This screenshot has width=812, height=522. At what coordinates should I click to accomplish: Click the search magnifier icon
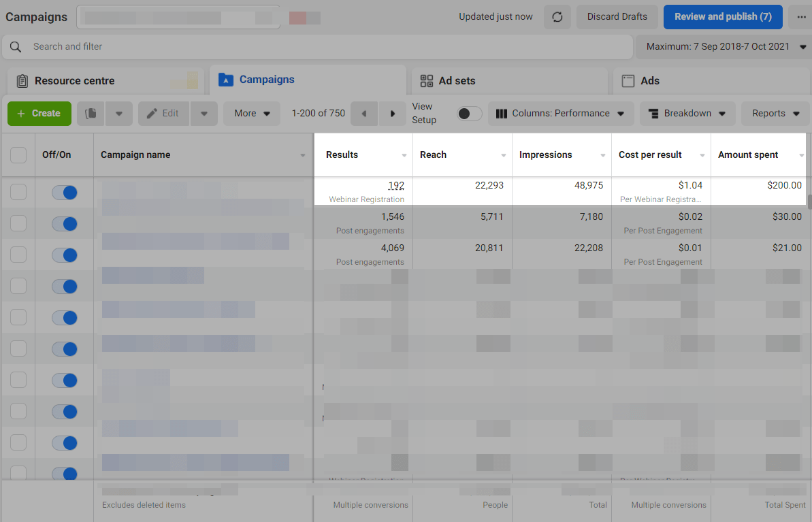16,47
